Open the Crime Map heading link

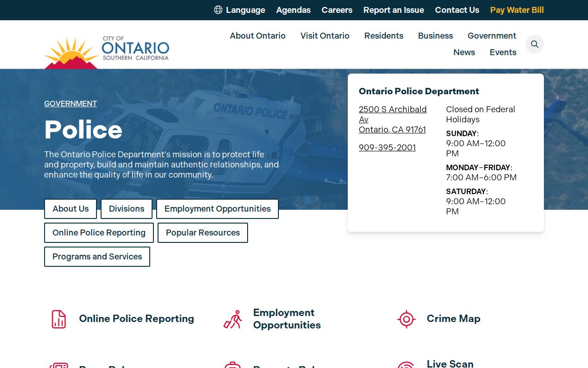(x=453, y=319)
